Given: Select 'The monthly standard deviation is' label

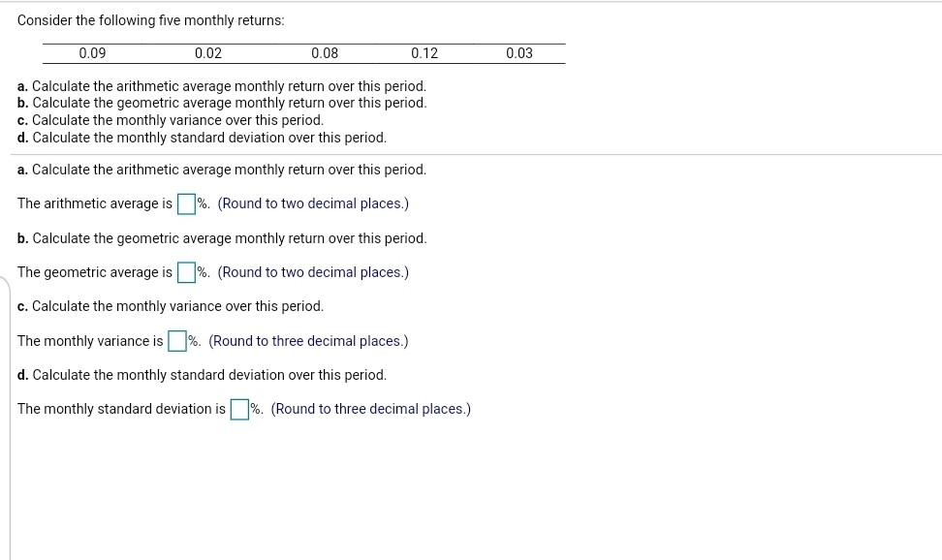Looking at the screenshot, I should pyautogui.click(x=121, y=409).
